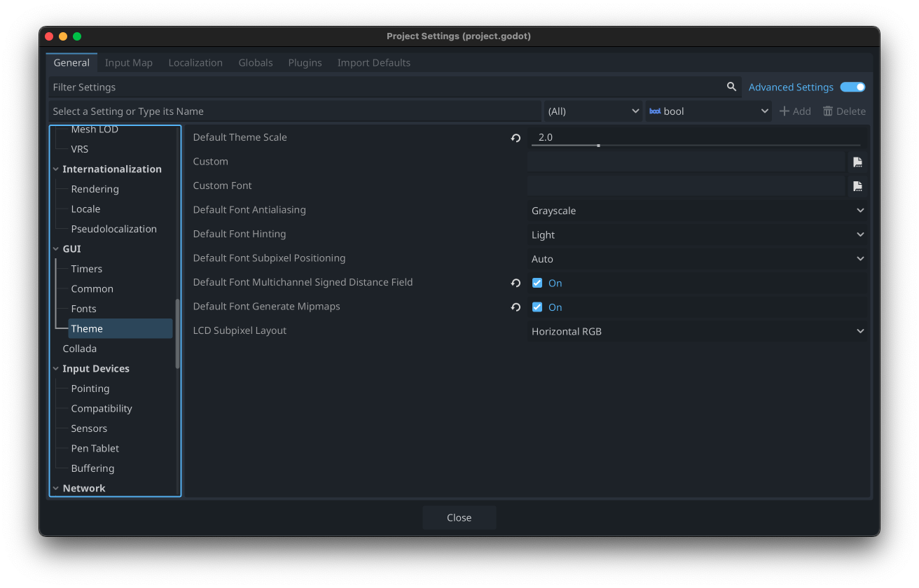Collapse the Network tree section
Screen dimensions: 919x588
click(56, 489)
